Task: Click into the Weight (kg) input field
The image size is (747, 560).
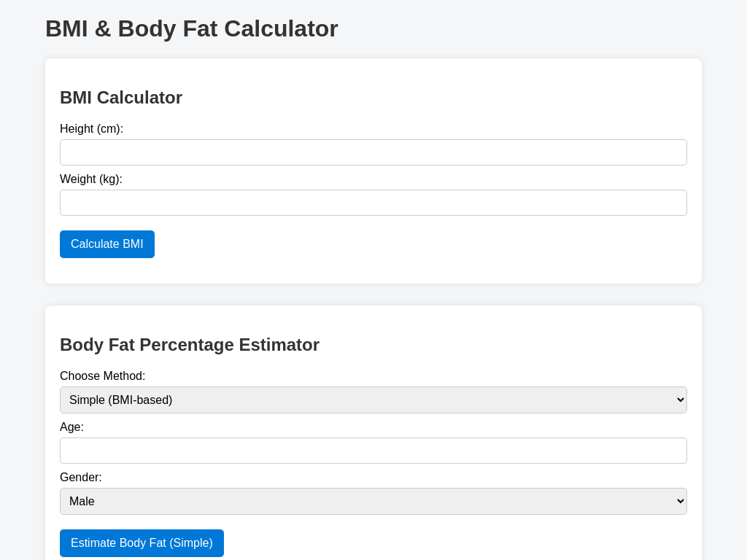Action: click(x=373, y=203)
